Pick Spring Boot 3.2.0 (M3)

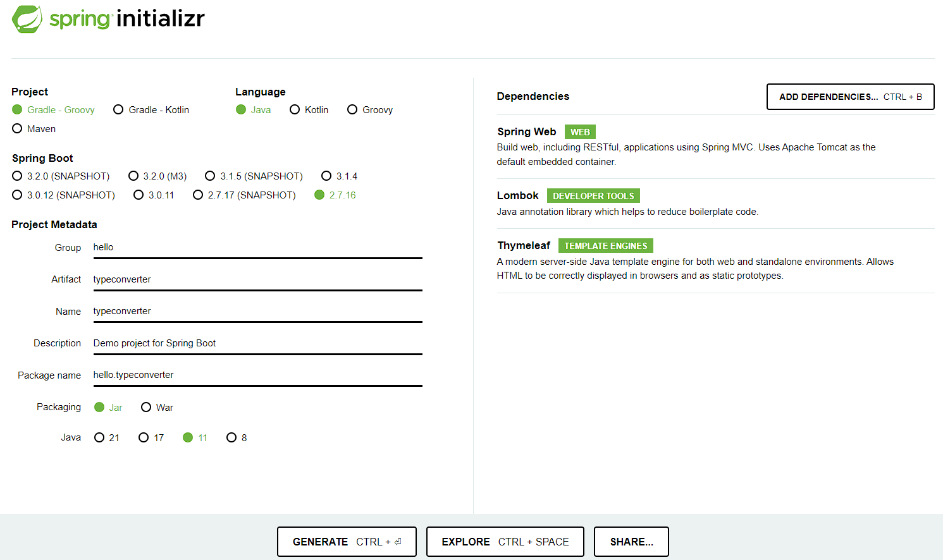157,176
